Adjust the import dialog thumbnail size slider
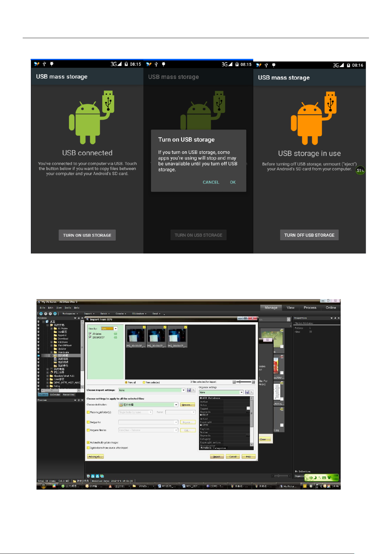Screen dimensions: 392x554 point(244,382)
